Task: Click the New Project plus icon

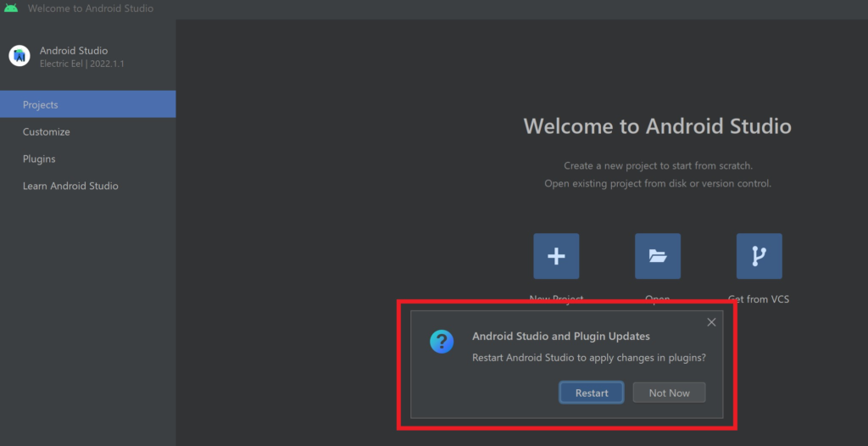Action: coord(556,256)
